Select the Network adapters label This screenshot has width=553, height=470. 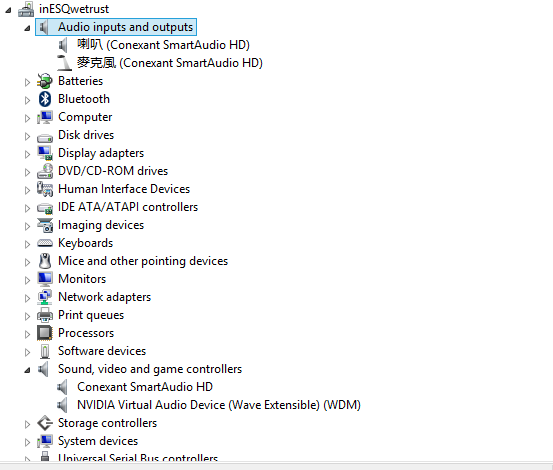tap(104, 297)
